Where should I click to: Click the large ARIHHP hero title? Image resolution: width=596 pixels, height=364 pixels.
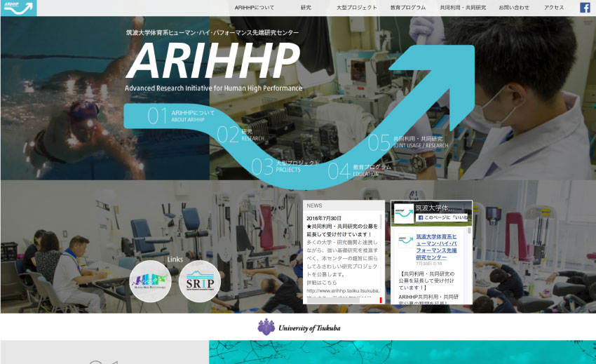[x=213, y=61]
